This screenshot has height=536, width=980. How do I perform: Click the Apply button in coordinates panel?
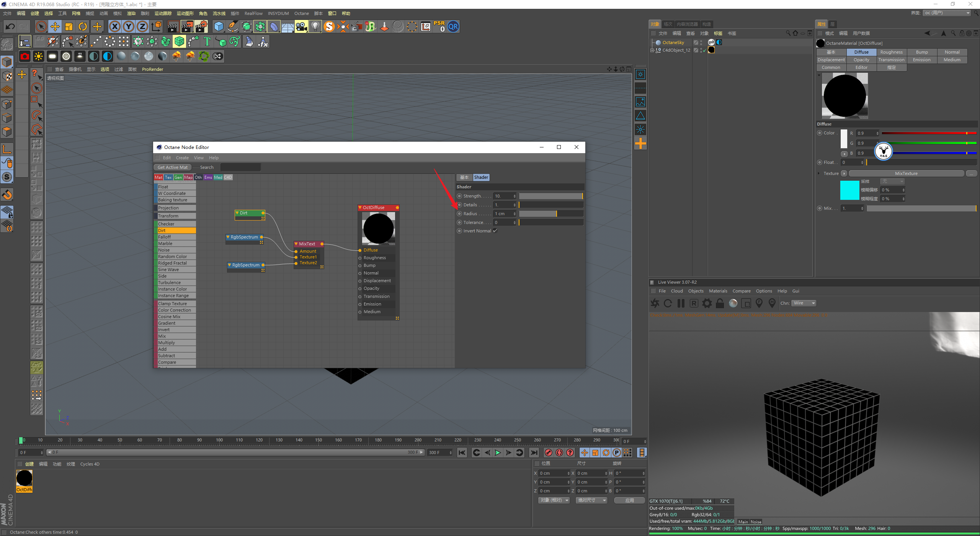point(629,500)
